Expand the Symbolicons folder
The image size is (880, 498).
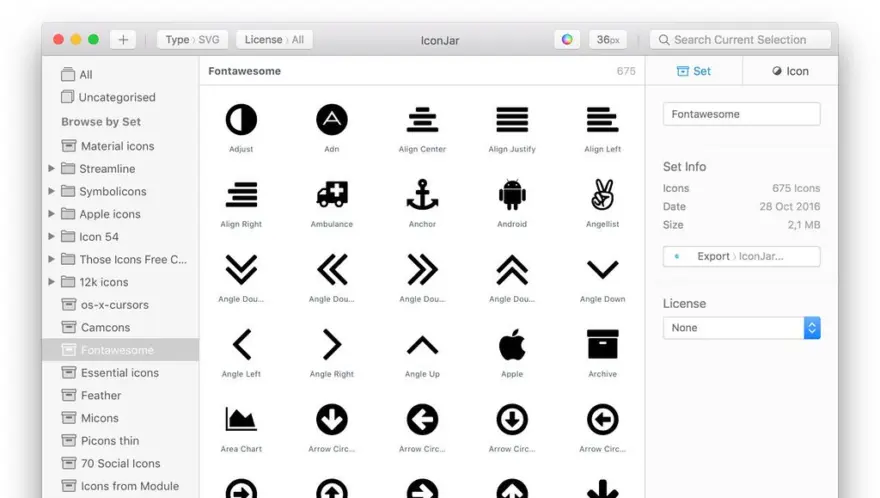click(x=51, y=191)
